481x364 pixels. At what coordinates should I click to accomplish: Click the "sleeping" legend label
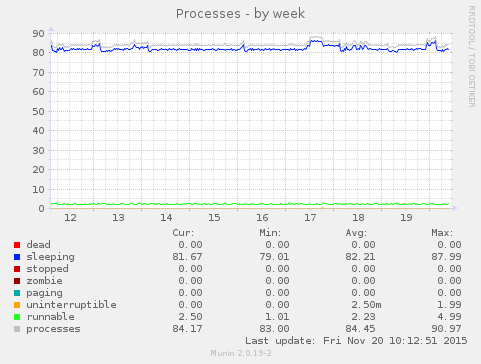click(51, 257)
